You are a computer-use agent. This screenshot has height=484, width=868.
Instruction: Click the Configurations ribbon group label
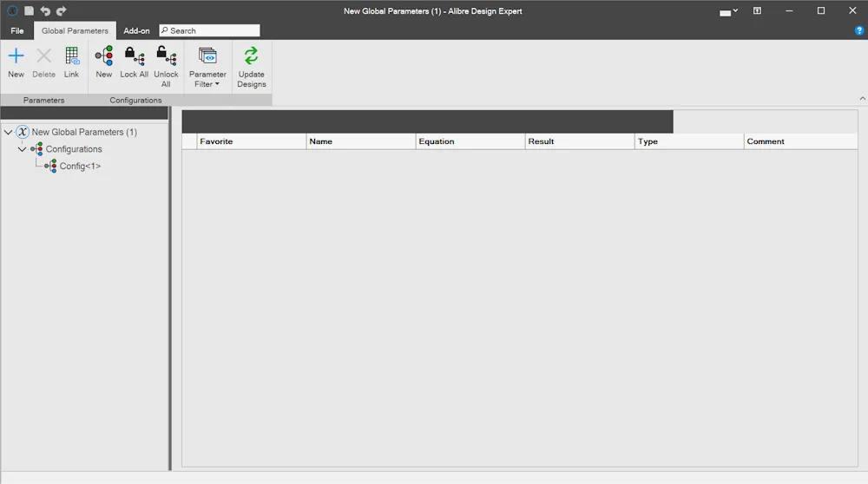coord(135,100)
